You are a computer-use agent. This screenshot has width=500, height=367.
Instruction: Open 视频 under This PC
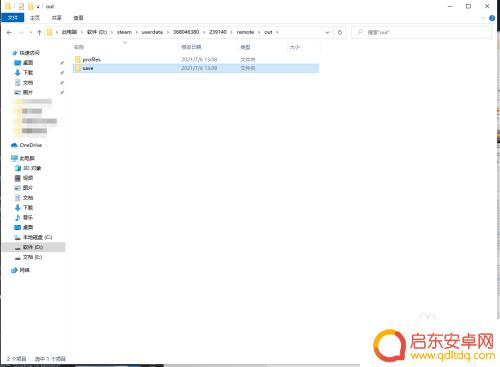(x=28, y=178)
